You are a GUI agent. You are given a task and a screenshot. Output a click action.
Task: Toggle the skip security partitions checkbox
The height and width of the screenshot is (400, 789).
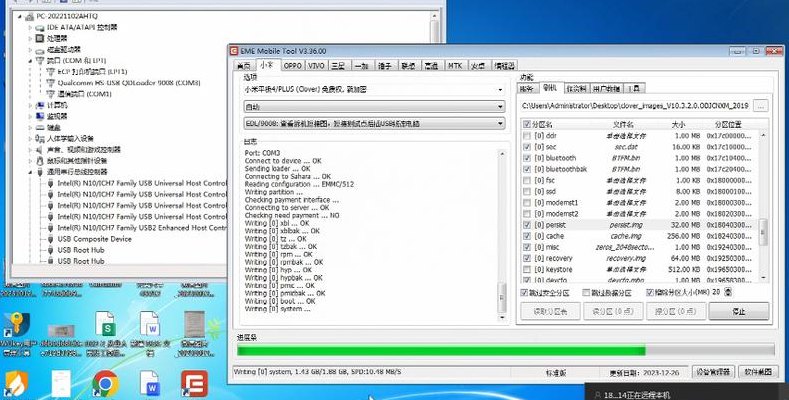click(x=546, y=292)
